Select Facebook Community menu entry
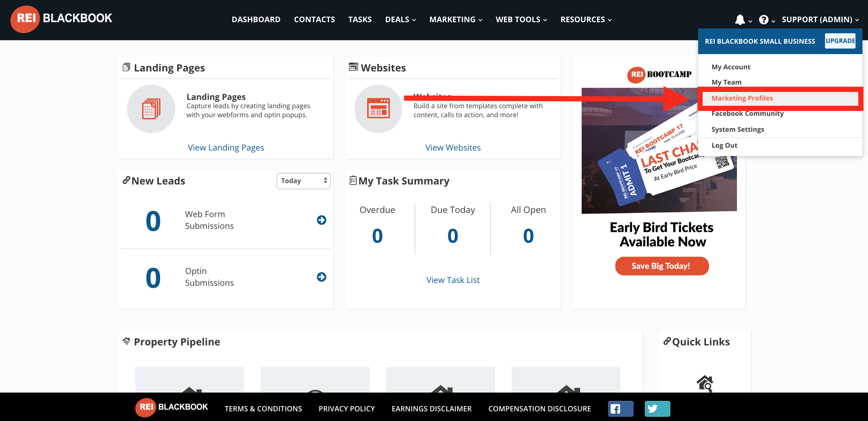868x421 pixels. 747,114
